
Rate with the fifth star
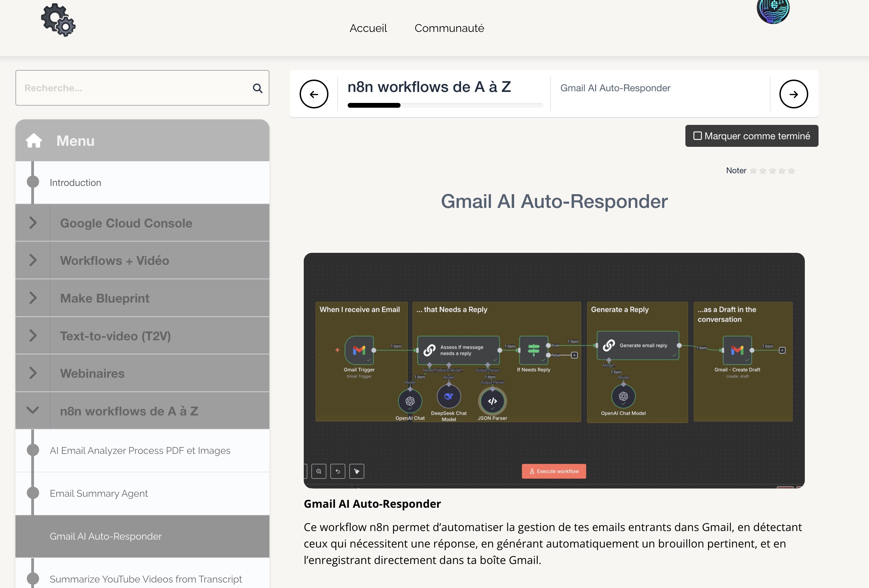point(791,171)
